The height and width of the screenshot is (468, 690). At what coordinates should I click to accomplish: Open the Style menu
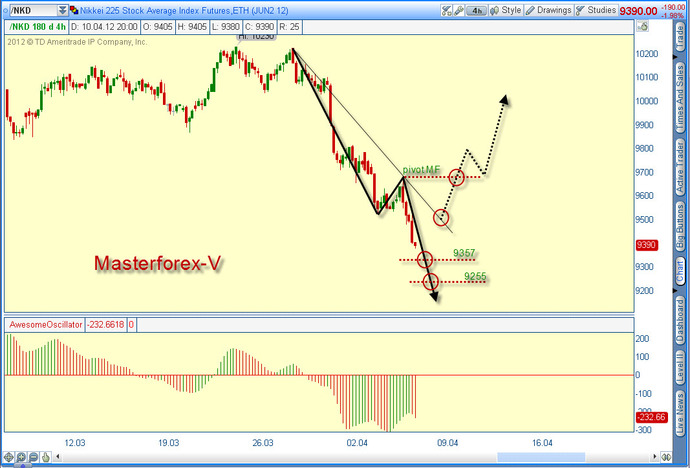tap(506, 11)
